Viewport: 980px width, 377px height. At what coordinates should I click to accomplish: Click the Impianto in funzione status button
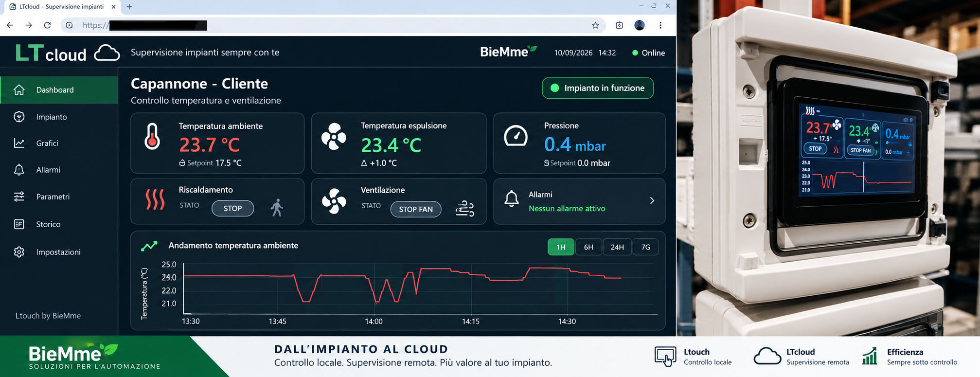(x=598, y=88)
